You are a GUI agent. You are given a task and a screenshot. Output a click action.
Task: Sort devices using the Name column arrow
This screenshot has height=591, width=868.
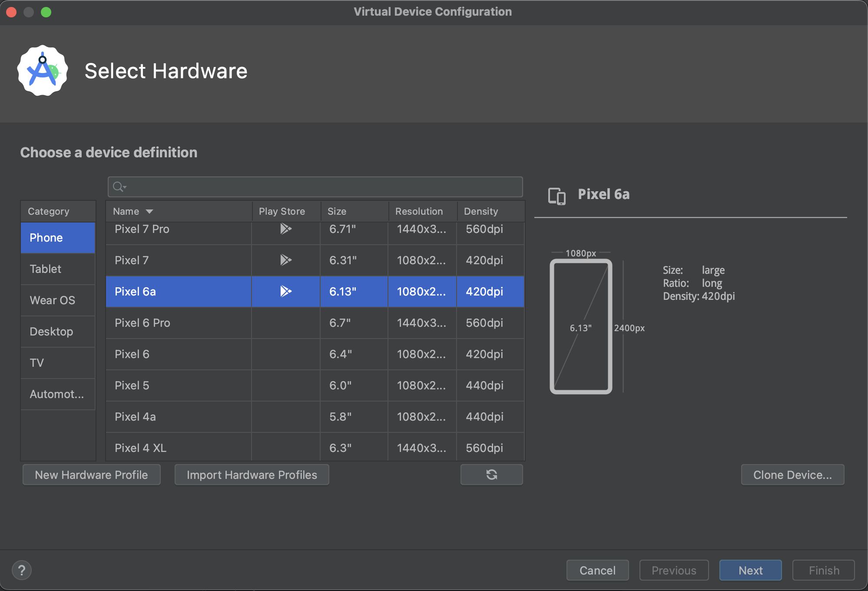(149, 212)
